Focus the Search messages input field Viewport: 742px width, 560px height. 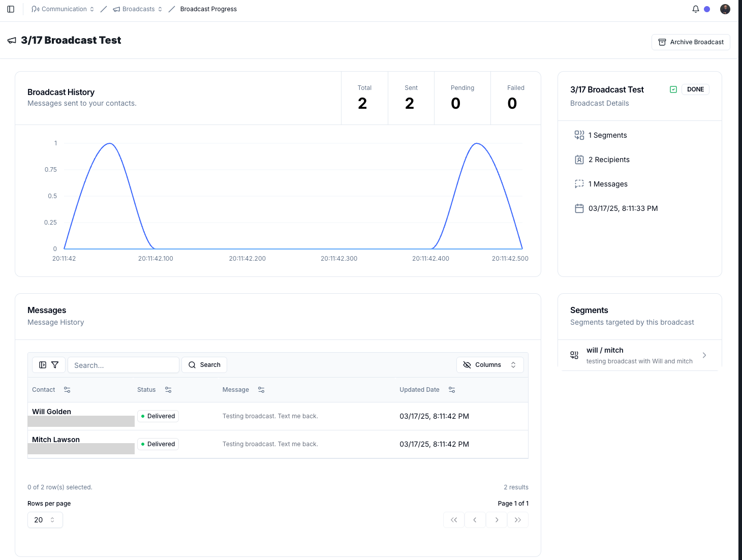[123, 365]
